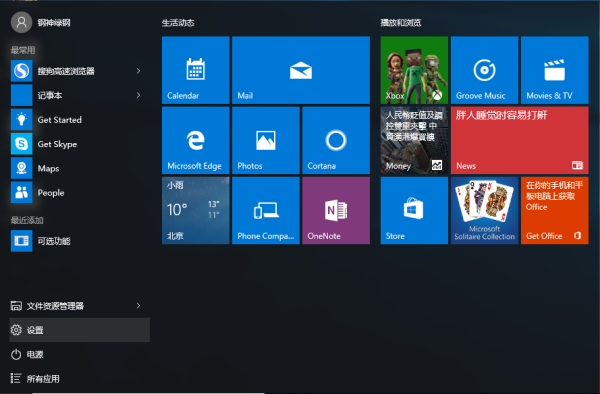Open the Photos tile

tap(266, 140)
